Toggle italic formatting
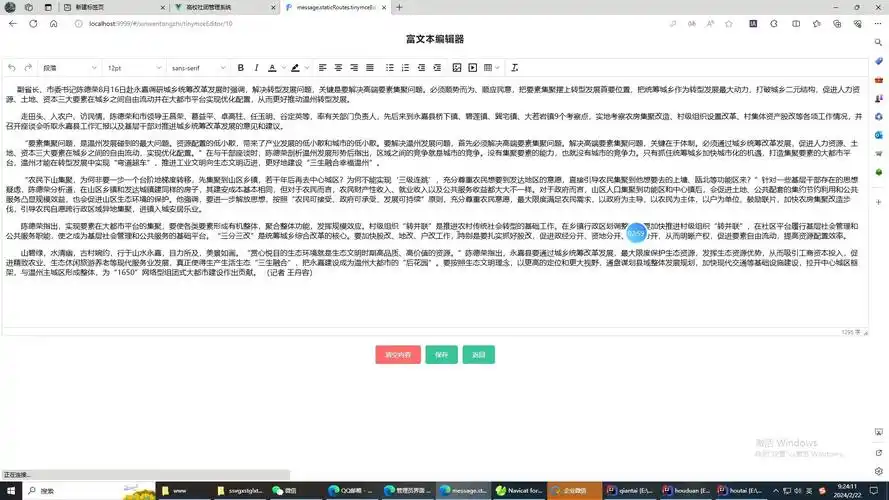 pyautogui.click(x=256, y=67)
